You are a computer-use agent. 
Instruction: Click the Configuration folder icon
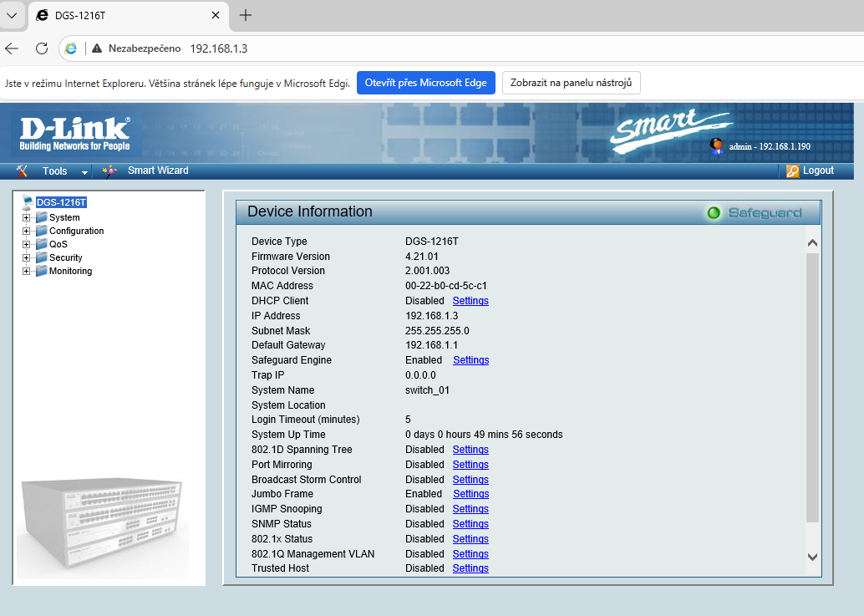[x=41, y=231]
